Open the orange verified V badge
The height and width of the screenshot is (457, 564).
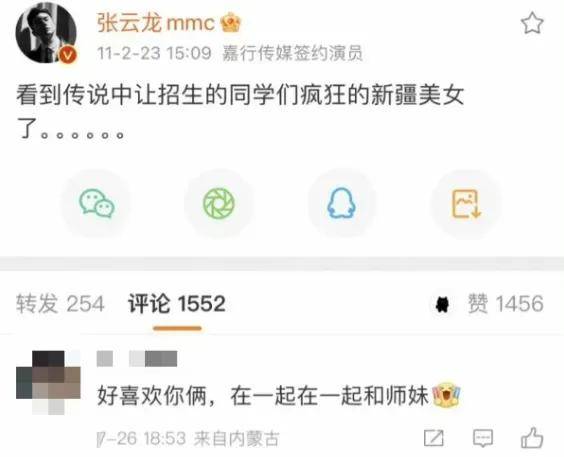point(68,55)
